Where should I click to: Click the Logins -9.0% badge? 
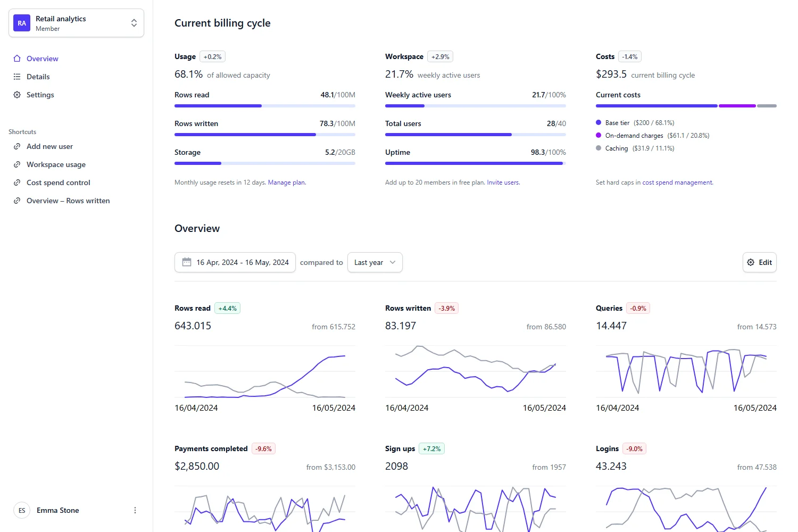(x=635, y=448)
